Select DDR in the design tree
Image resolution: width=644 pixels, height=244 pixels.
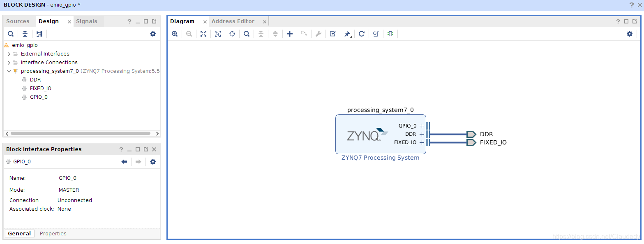(x=35, y=80)
